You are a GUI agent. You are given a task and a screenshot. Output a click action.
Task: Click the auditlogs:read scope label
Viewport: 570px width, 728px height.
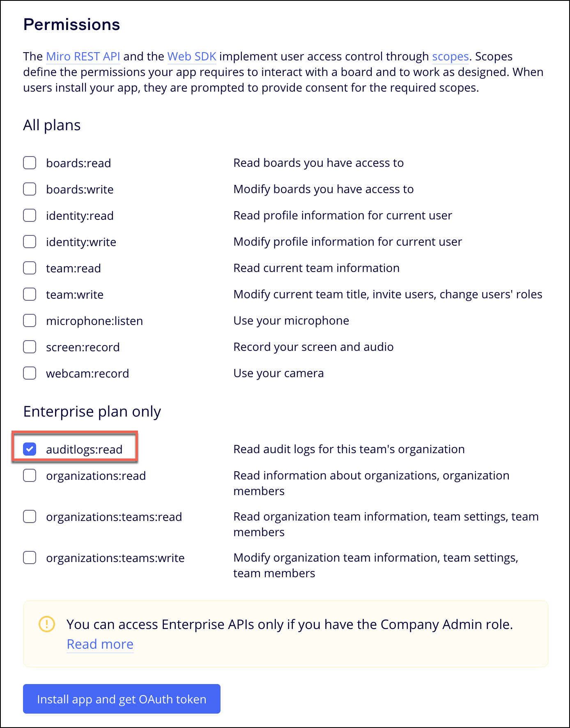point(84,449)
